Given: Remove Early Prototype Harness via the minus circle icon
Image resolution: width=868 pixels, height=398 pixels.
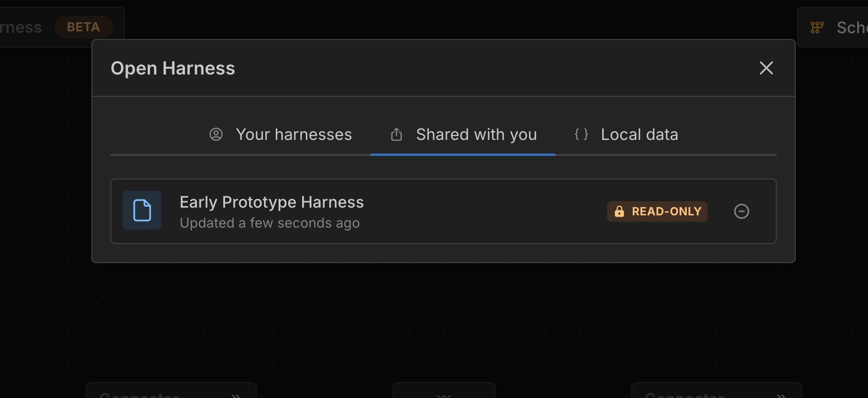Looking at the screenshot, I should click(741, 211).
